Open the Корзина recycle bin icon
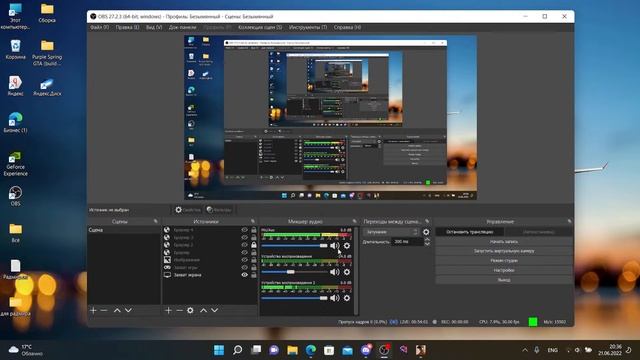 tap(16, 50)
